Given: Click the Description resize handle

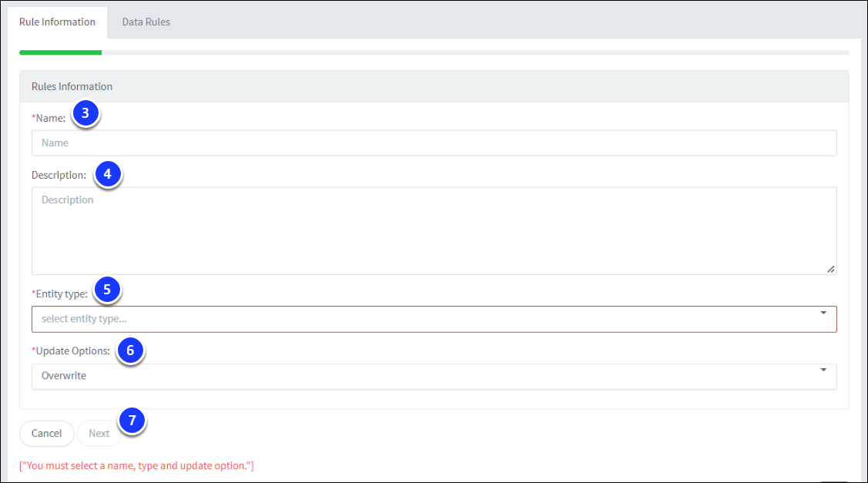Looking at the screenshot, I should 831,269.
